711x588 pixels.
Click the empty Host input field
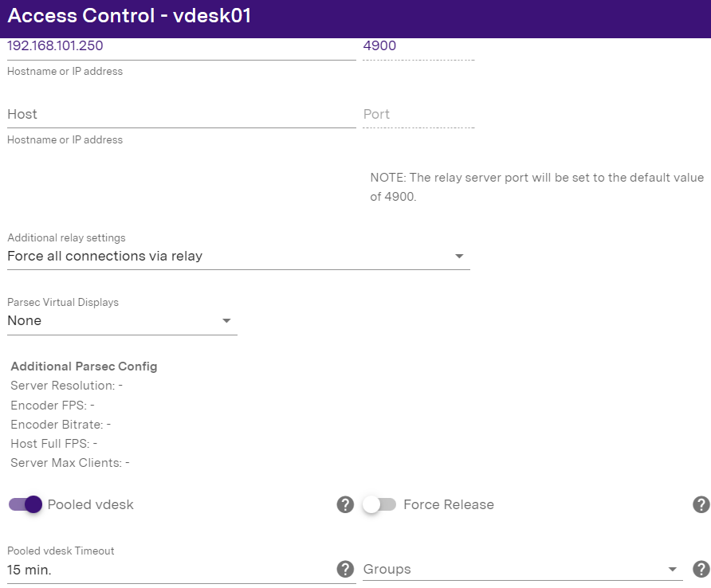click(181, 115)
